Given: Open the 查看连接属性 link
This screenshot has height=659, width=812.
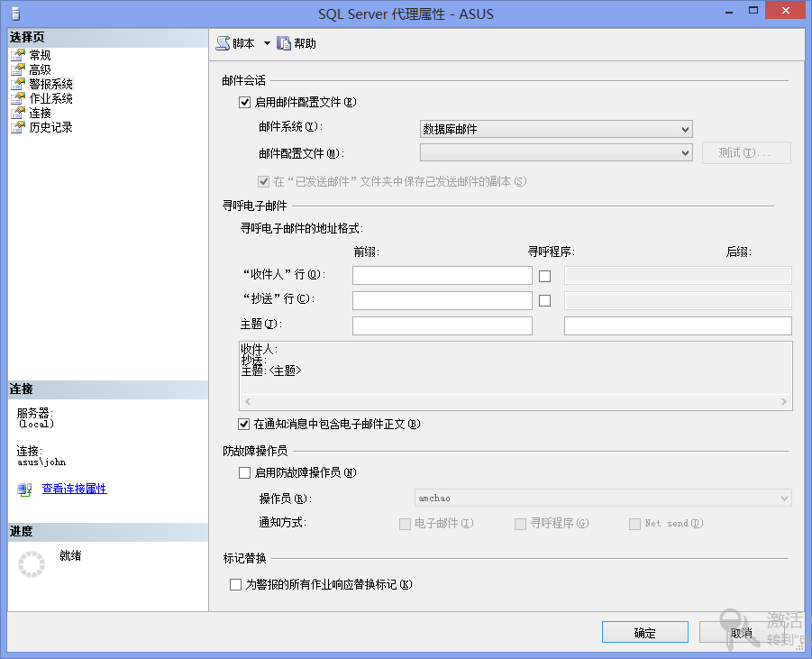Looking at the screenshot, I should point(74,489).
